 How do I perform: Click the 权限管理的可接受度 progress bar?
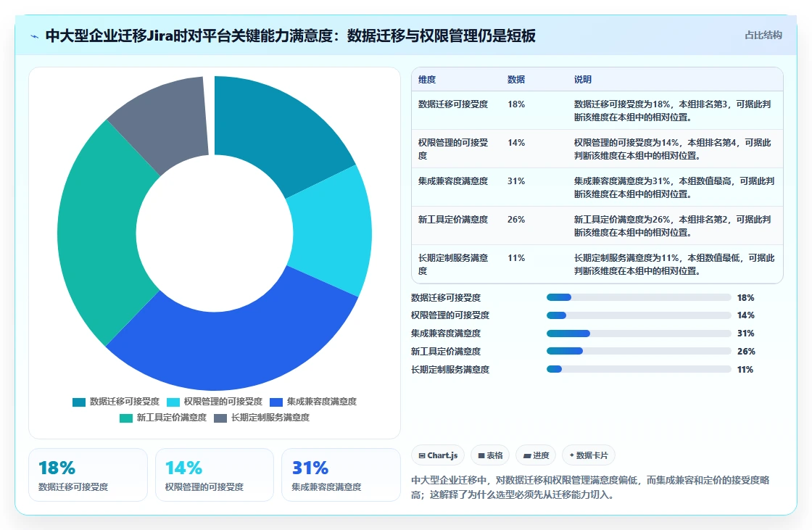[x=639, y=315]
